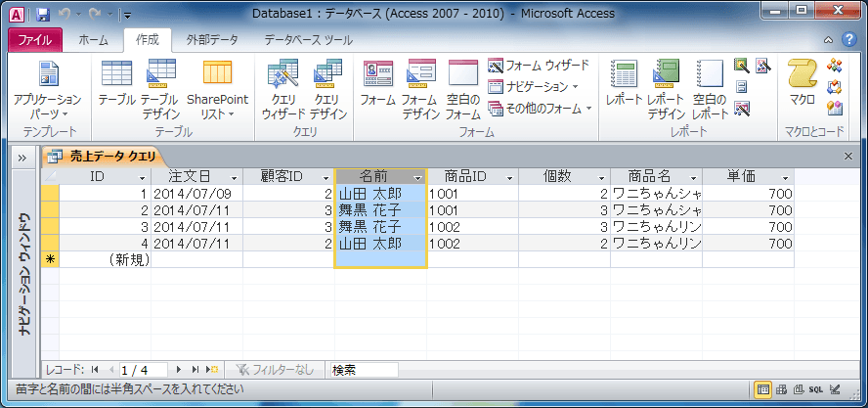
Task: Switch to PivotTable view in status bar
Action: tap(781, 389)
